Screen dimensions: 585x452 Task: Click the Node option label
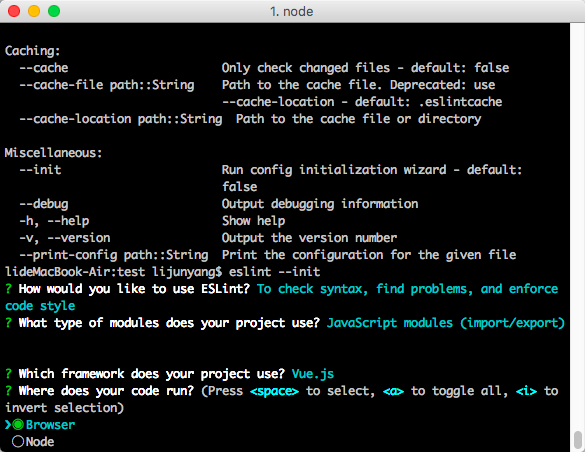coord(40,442)
